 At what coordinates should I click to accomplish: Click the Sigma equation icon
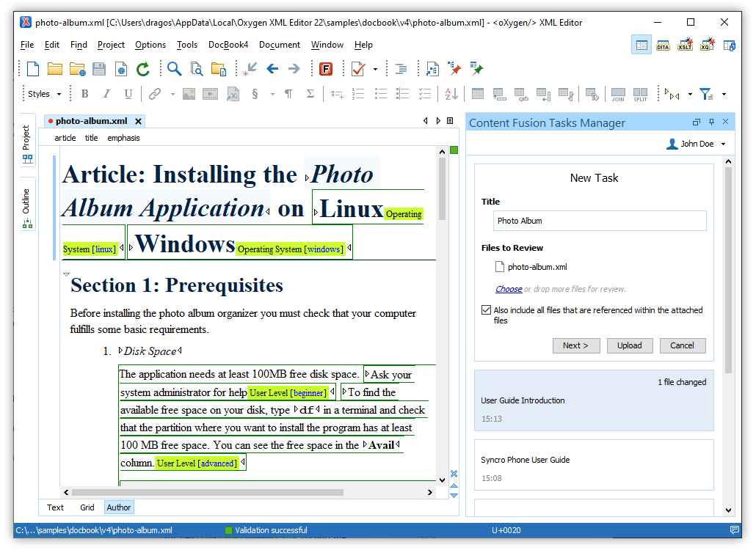click(x=310, y=94)
